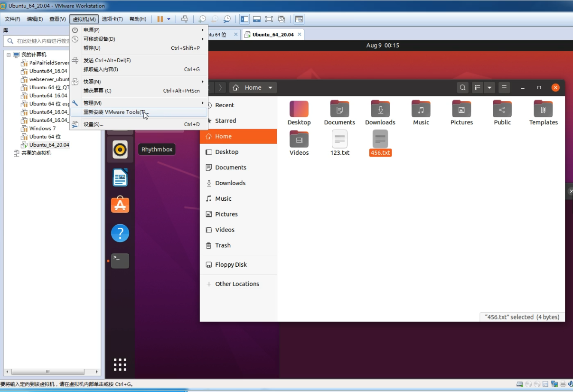This screenshot has width=573, height=392.
Task: Choose 抓取输入内容(I) menu entry
Action: click(x=140, y=69)
